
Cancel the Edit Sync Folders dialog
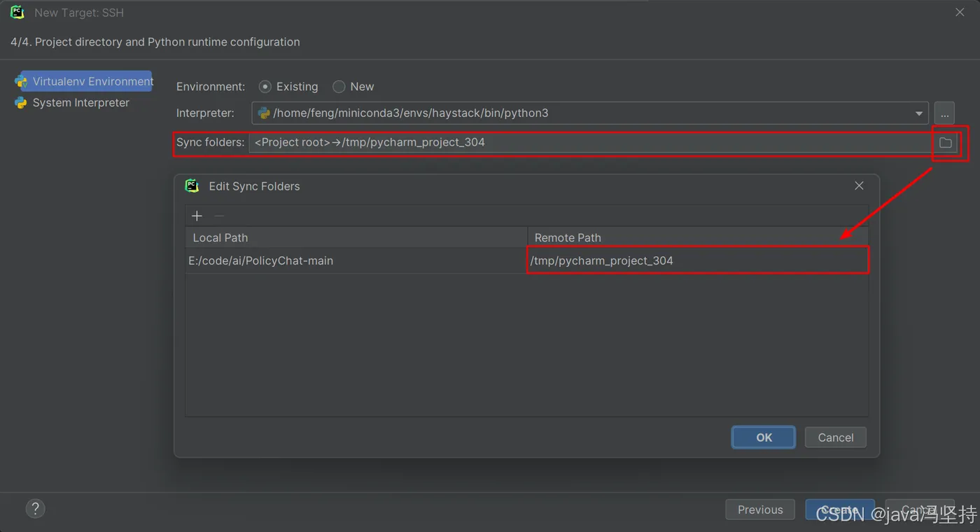point(836,437)
